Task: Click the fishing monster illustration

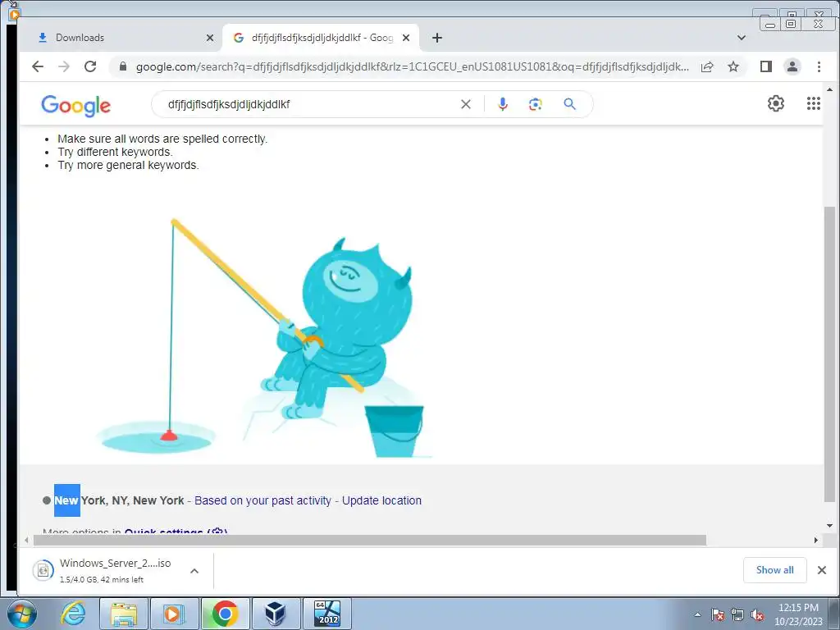Action: pos(263,339)
